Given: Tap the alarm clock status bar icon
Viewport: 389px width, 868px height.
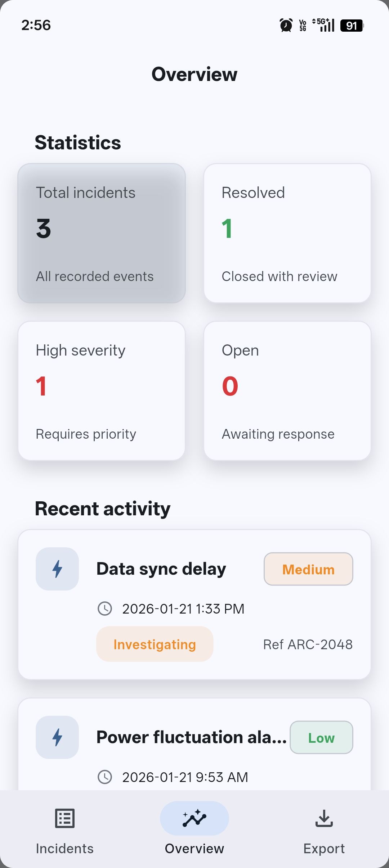Looking at the screenshot, I should click(286, 25).
